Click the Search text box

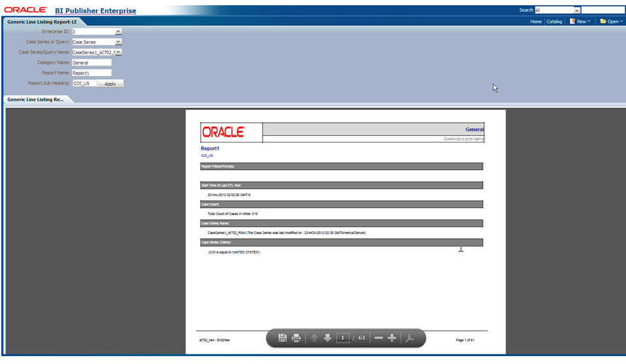point(602,10)
